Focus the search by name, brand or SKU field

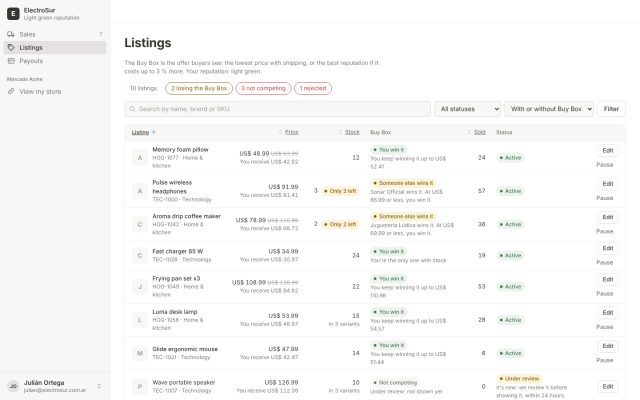(278, 109)
